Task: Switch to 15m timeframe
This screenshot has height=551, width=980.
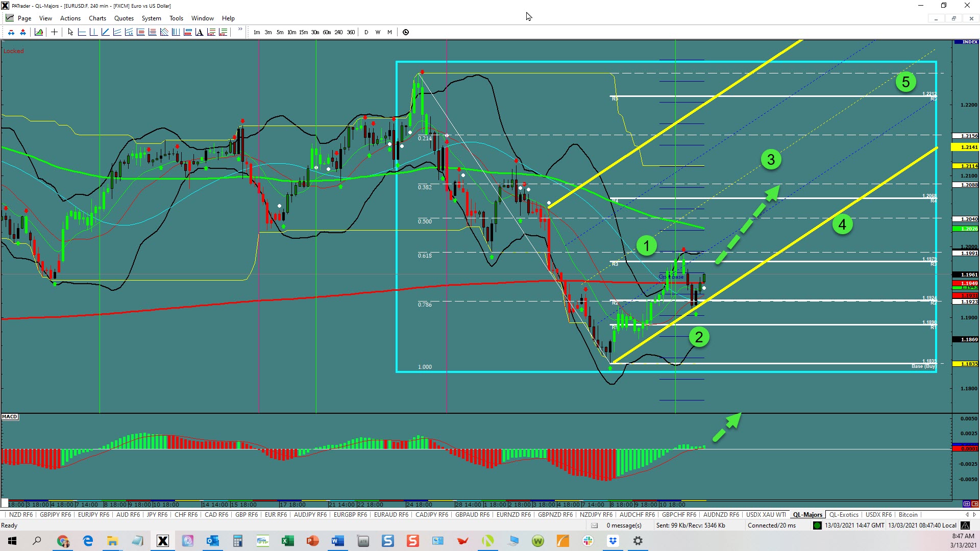Action: tap(303, 32)
